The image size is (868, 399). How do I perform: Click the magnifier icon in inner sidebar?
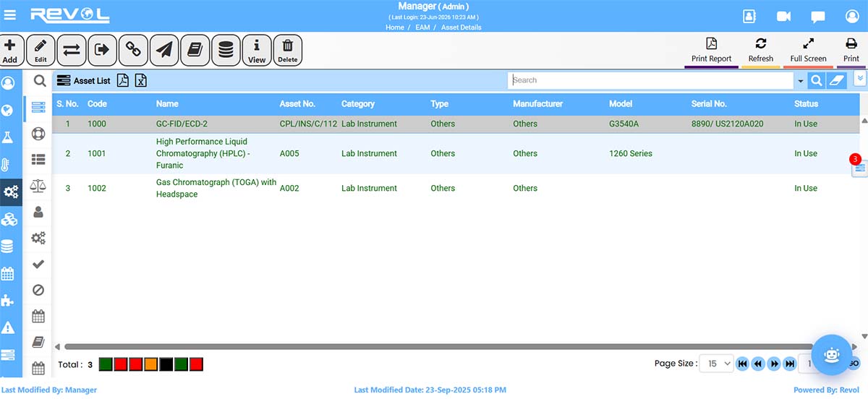tap(39, 81)
